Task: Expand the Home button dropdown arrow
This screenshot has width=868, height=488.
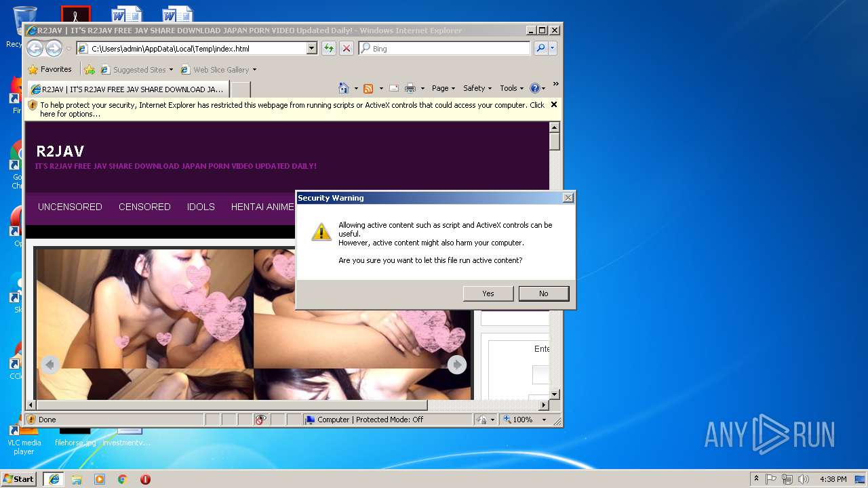Action: point(355,88)
